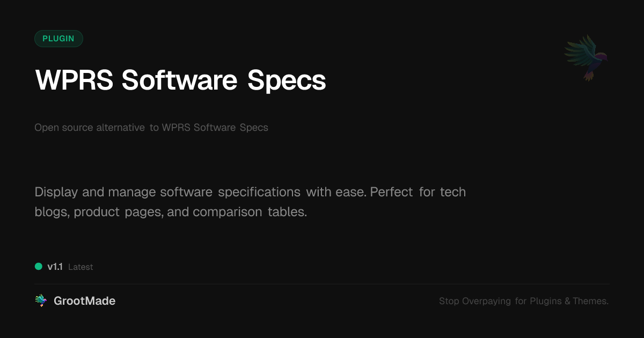Viewport: 644px width, 338px height.
Task: Click the large faded bird logo
Action: (x=587, y=57)
